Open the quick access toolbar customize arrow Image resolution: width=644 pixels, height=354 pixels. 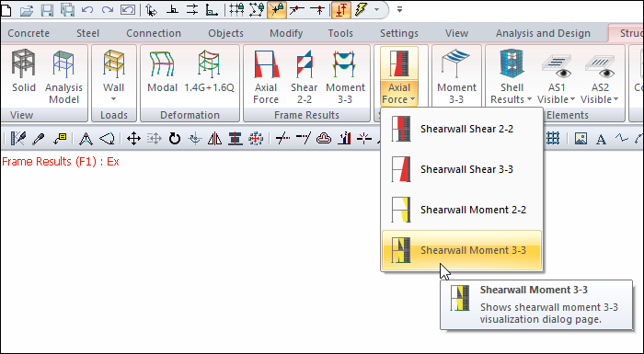point(399,10)
